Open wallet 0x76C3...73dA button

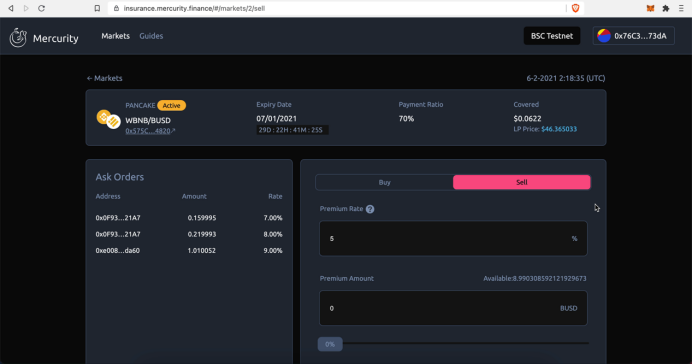[x=634, y=36]
